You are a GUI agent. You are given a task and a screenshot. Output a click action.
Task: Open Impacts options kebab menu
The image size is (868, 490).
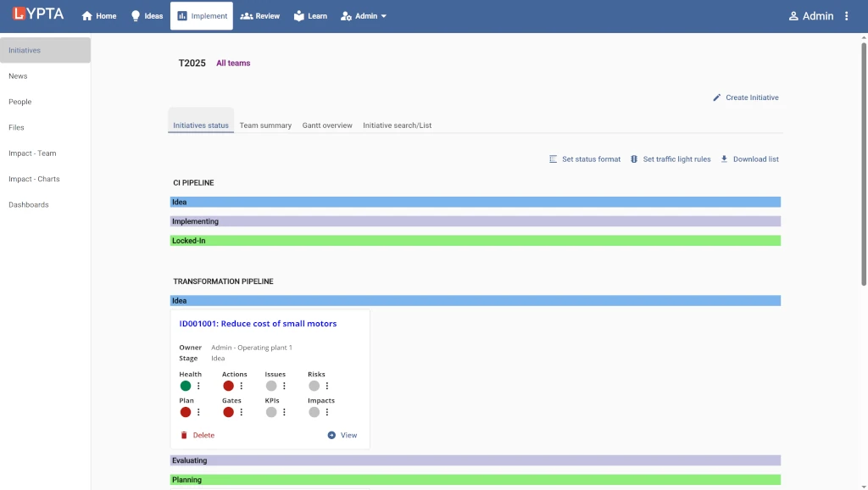[x=326, y=412]
